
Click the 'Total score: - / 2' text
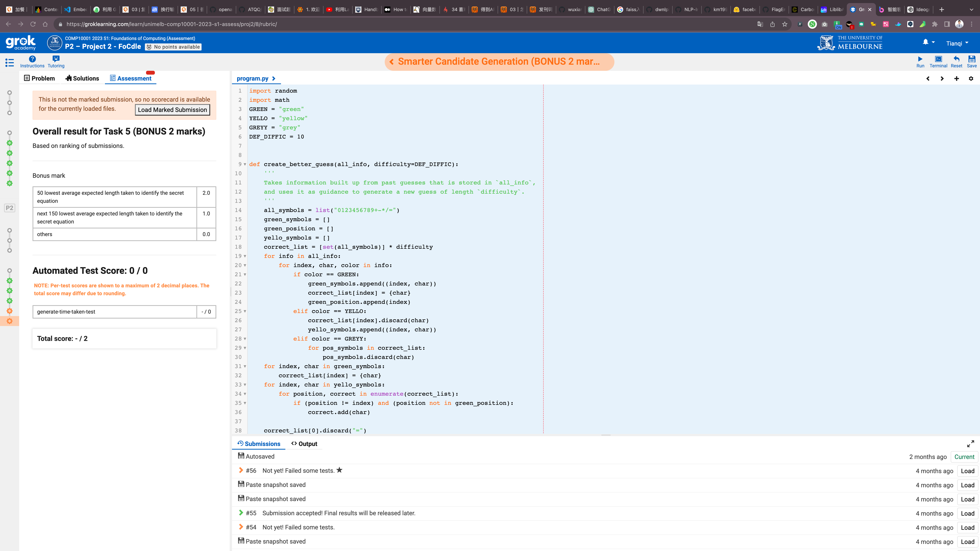(62, 338)
